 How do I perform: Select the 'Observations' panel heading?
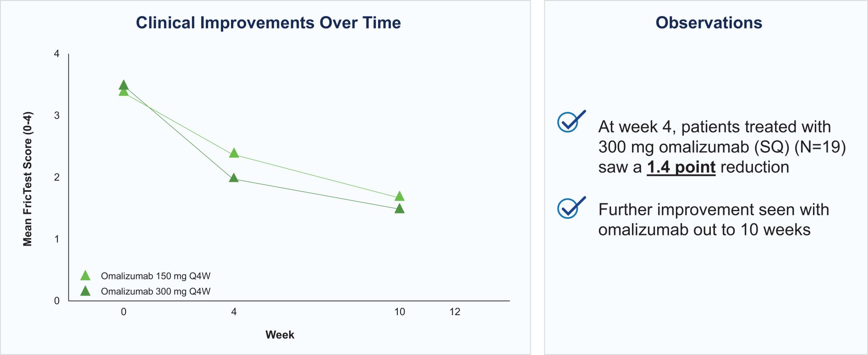(x=709, y=23)
